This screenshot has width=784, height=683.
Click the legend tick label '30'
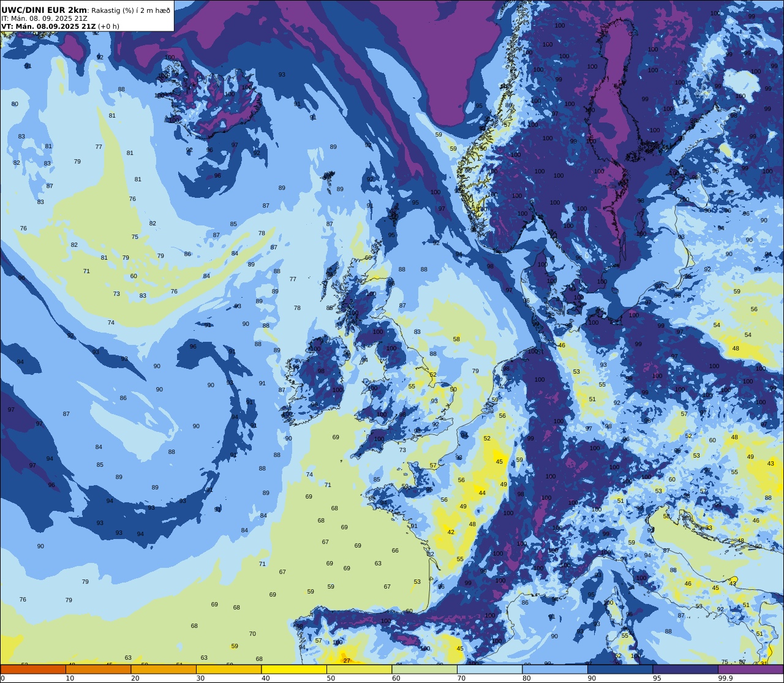tap(200, 678)
